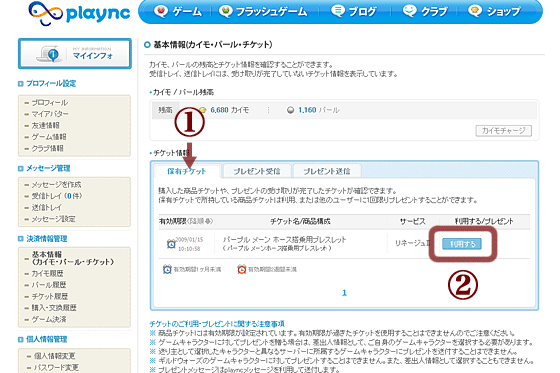Open the フラッシュゲーム menu item

(263, 12)
